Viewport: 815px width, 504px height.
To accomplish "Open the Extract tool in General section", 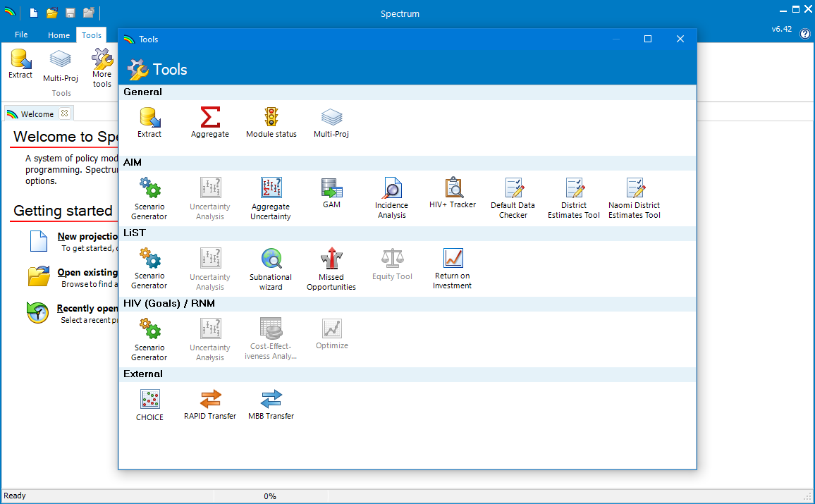I will click(x=149, y=122).
